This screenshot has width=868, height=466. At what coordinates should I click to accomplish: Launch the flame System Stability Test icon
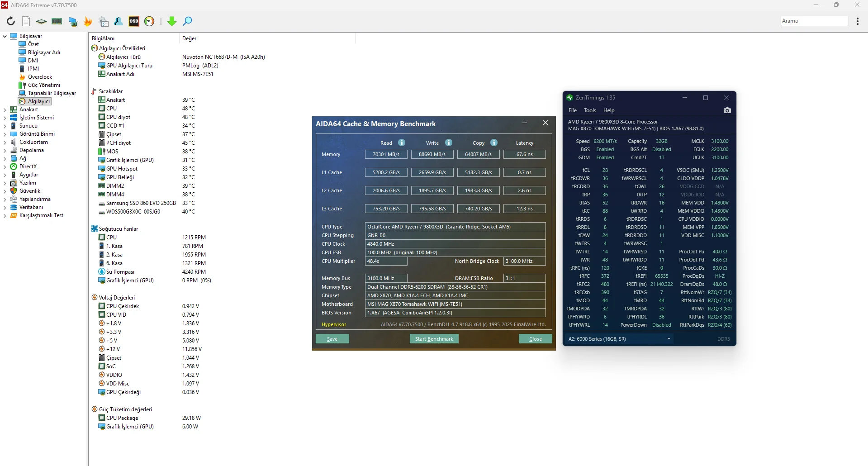click(x=88, y=21)
